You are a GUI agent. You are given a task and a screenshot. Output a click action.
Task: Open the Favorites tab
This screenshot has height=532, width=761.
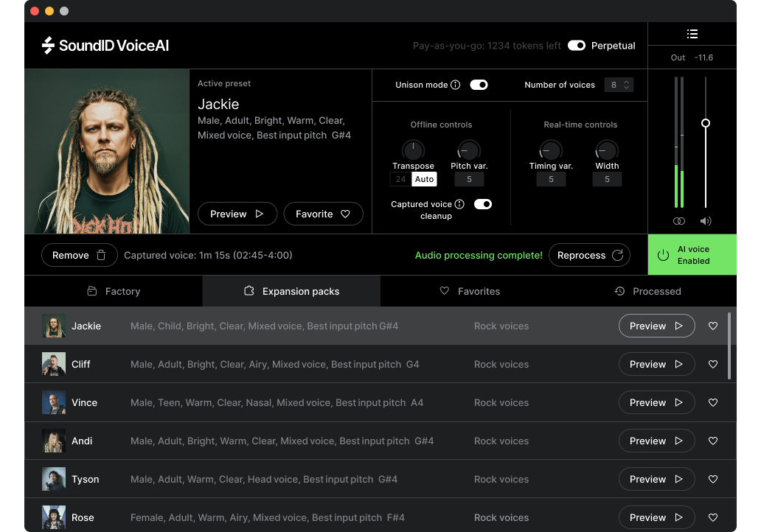(x=469, y=291)
